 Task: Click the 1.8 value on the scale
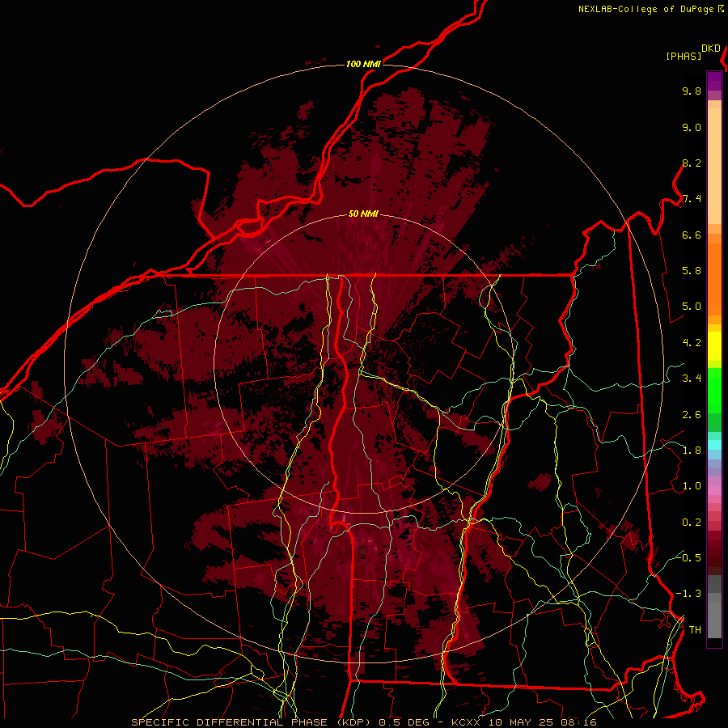click(x=692, y=451)
